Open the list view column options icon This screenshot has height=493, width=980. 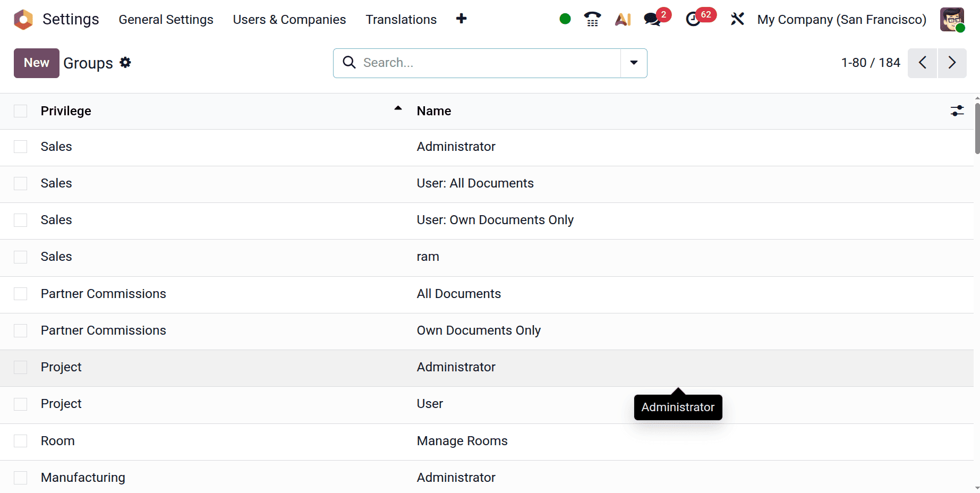[957, 110]
